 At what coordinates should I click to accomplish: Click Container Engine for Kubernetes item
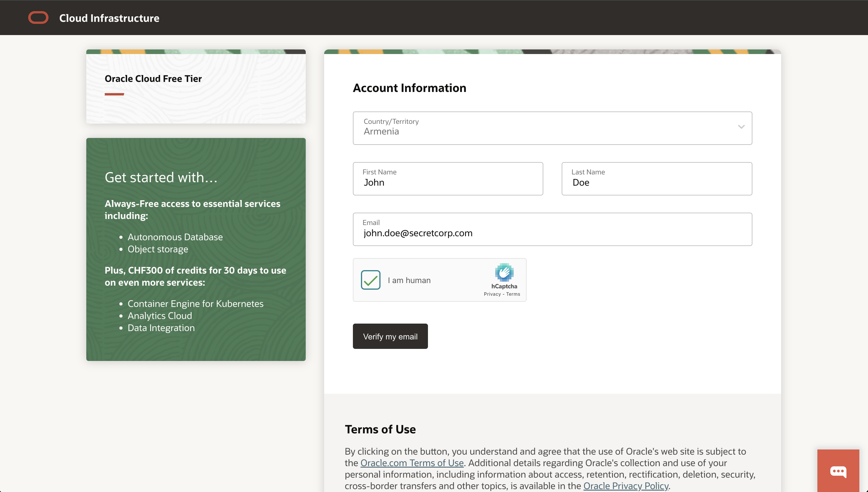tap(196, 303)
